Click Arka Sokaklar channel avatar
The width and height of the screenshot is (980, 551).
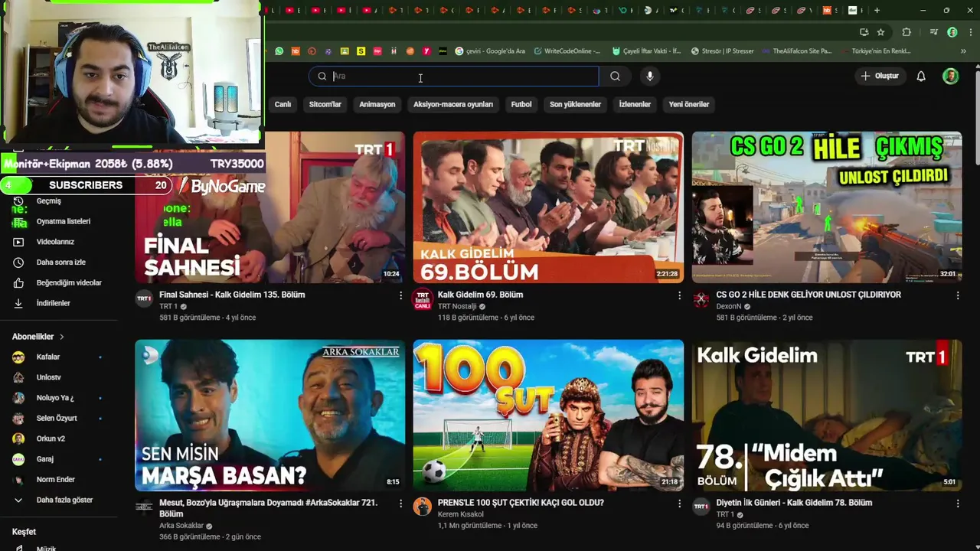pyautogui.click(x=144, y=507)
